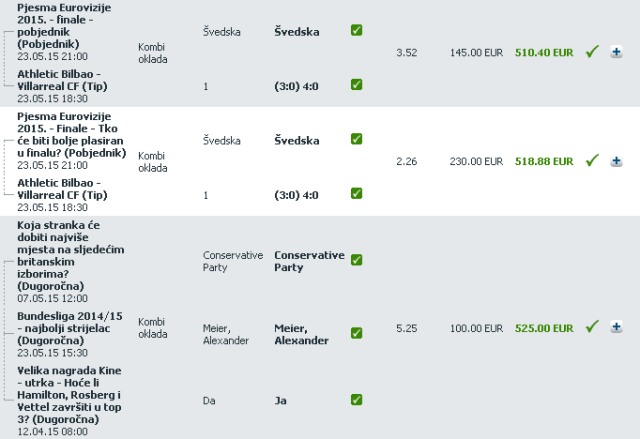Click green check beside first (3:0) 4:0 result
The image size is (640, 439).
pyautogui.click(x=356, y=84)
